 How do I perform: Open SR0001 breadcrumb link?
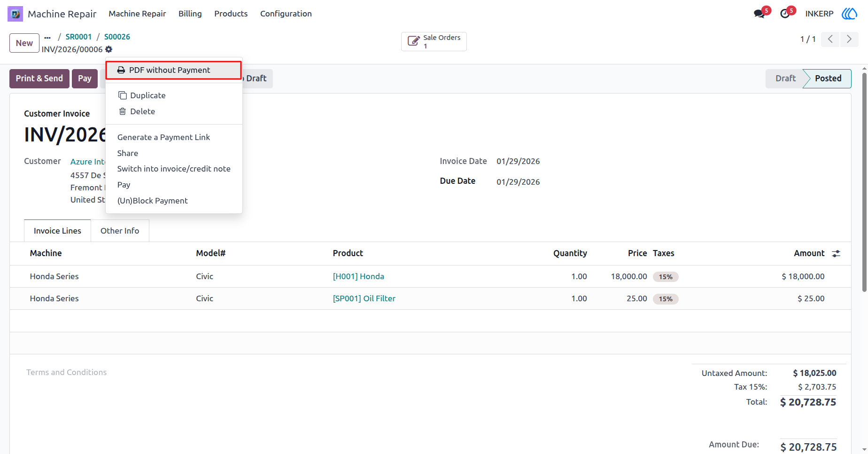(78, 37)
